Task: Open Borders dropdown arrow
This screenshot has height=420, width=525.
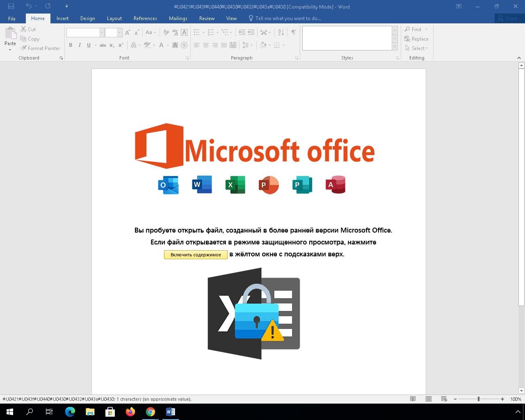Action: click(283, 45)
